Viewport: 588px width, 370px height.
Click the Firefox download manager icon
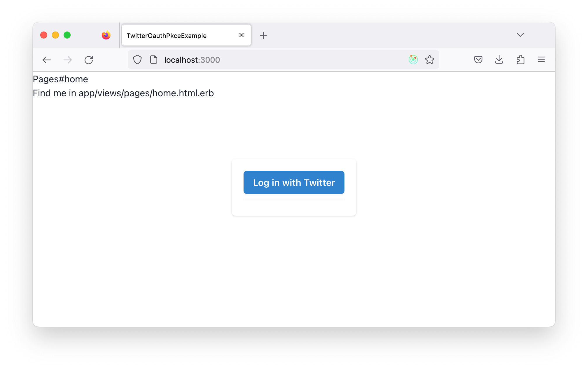coord(499,60)
